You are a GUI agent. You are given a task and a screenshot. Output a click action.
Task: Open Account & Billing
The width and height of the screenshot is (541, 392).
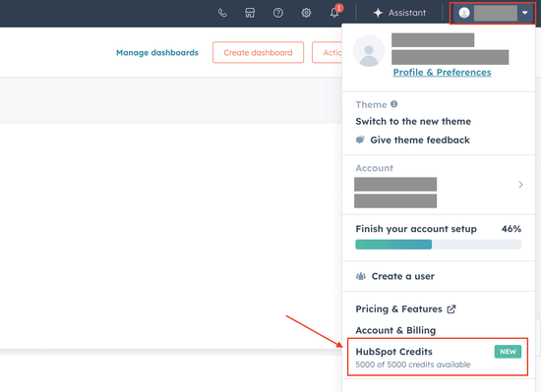point(395,330)
